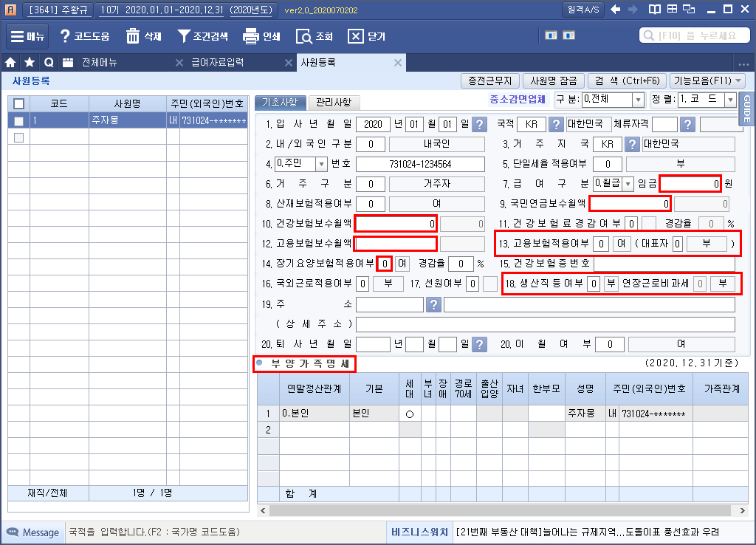
Task: Click the 비즈니스워치 news headline
Action: click(x=587, y=532)
